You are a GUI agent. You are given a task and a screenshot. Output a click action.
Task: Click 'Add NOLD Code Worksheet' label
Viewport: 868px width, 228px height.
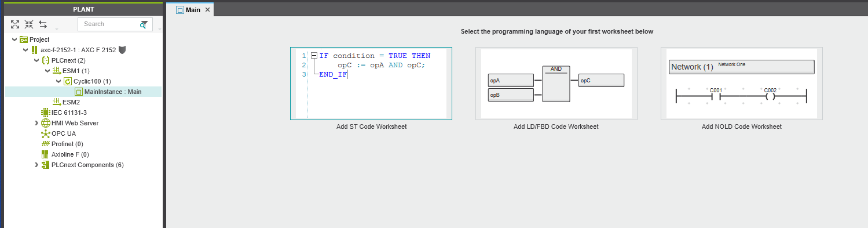742,126
